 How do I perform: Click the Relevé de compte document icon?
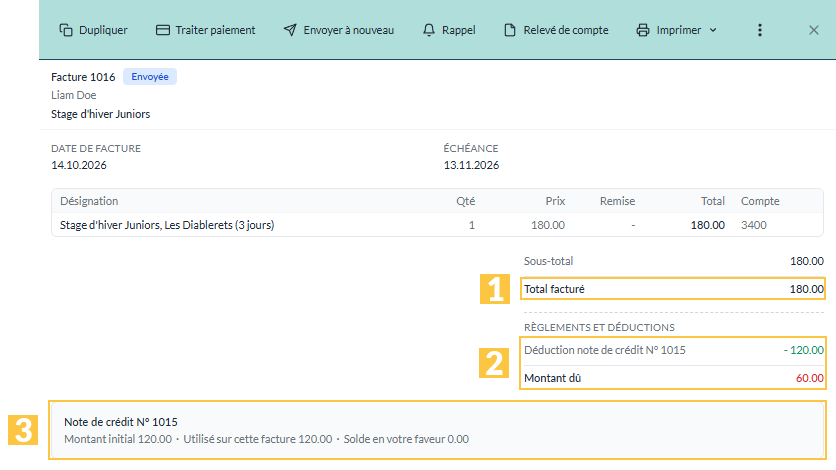point(510,30)
